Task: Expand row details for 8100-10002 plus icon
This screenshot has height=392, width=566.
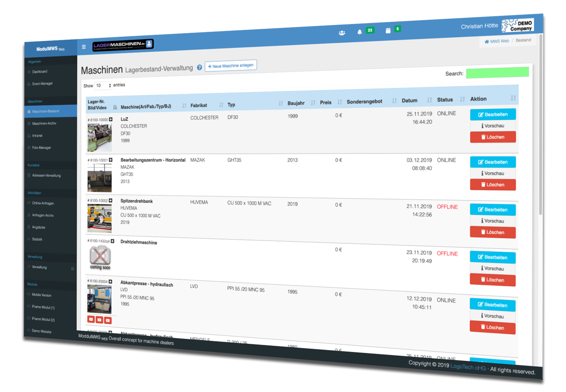Action: [x=111, y=200]
